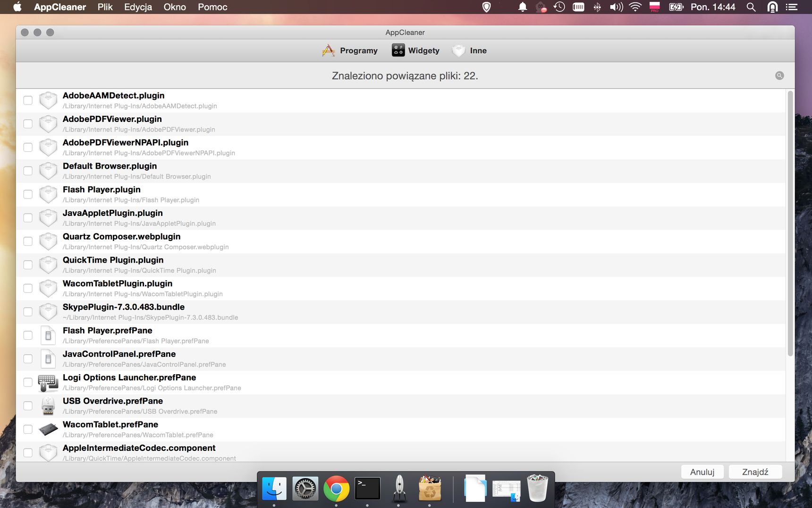Screen dimensions: 812x508
Task: Click the notification bell menu bar icon
Action: tap(523, 7)
